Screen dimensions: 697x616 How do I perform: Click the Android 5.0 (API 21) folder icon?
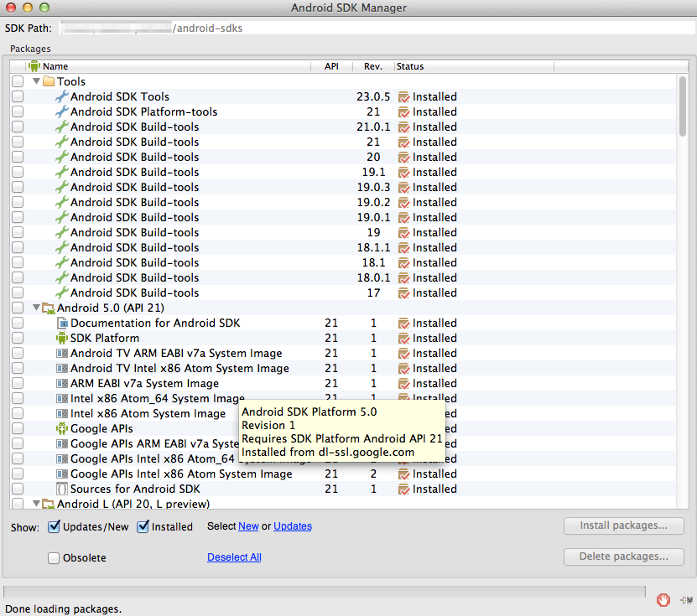[x=49, y=308]
